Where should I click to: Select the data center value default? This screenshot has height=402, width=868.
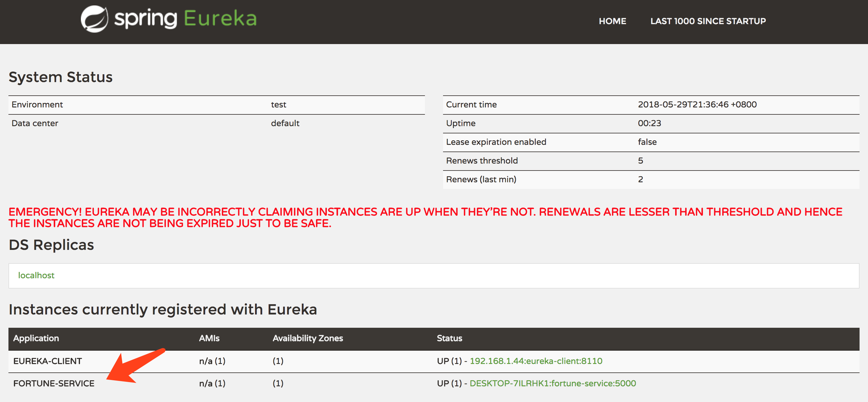[x=285, y=123]
